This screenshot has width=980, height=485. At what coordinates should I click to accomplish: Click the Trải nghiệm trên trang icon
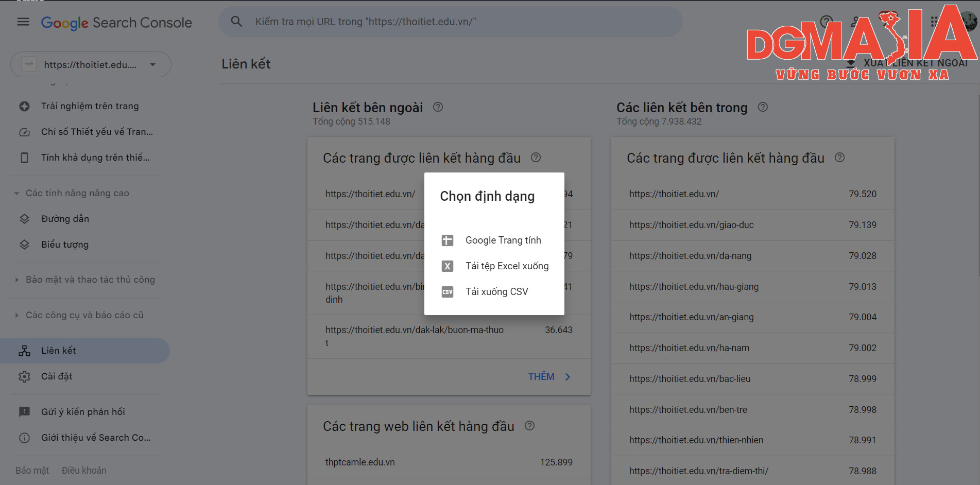[24, 106]
